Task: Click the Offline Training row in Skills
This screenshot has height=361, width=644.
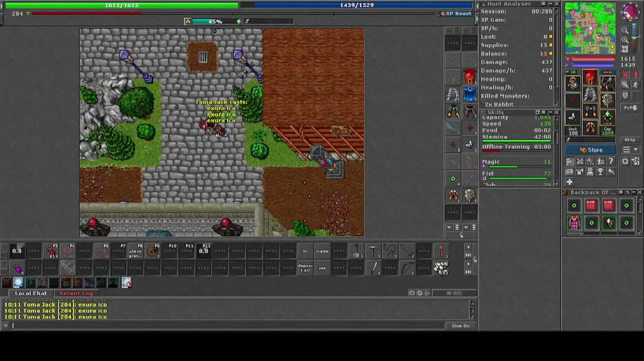Action: pyautogui.click(x=517, y=147)
